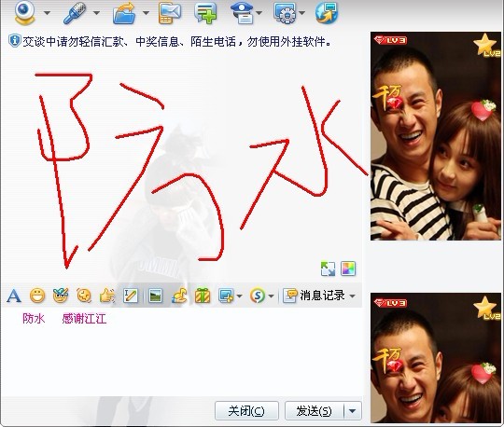This screenshot has width=504, height=427.
Task: Click the star level badge on upper avatar
Action: coord(486,45)
